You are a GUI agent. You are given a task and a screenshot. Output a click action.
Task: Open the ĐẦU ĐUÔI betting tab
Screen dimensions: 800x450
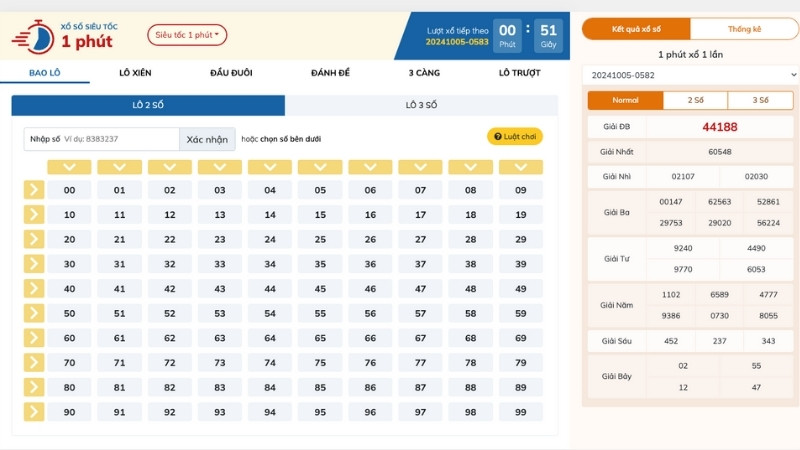(231, 73)
